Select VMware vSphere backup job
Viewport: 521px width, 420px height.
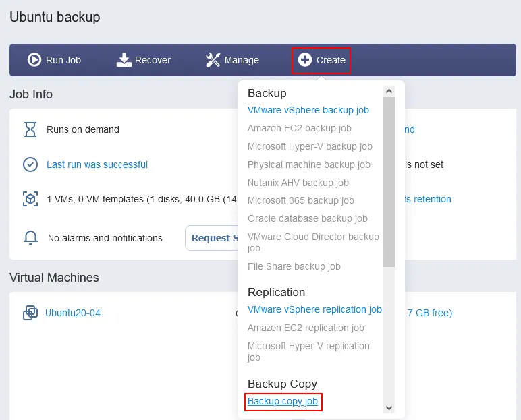pos(308,110)
